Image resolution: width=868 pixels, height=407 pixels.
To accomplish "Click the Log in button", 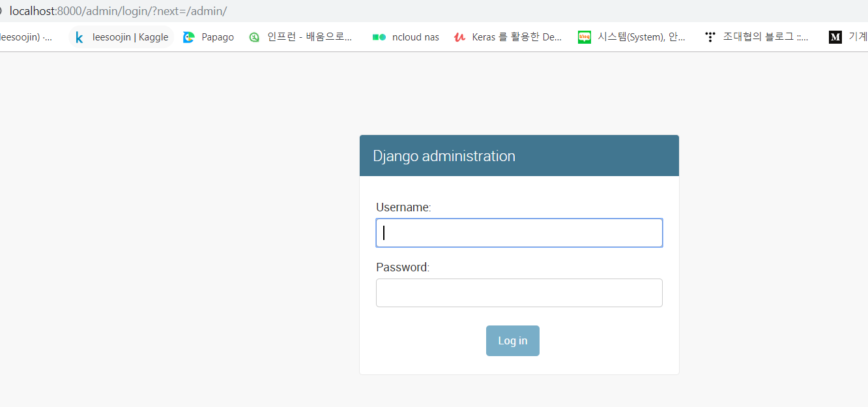I will pyautogui.click(x=513, y=340).
